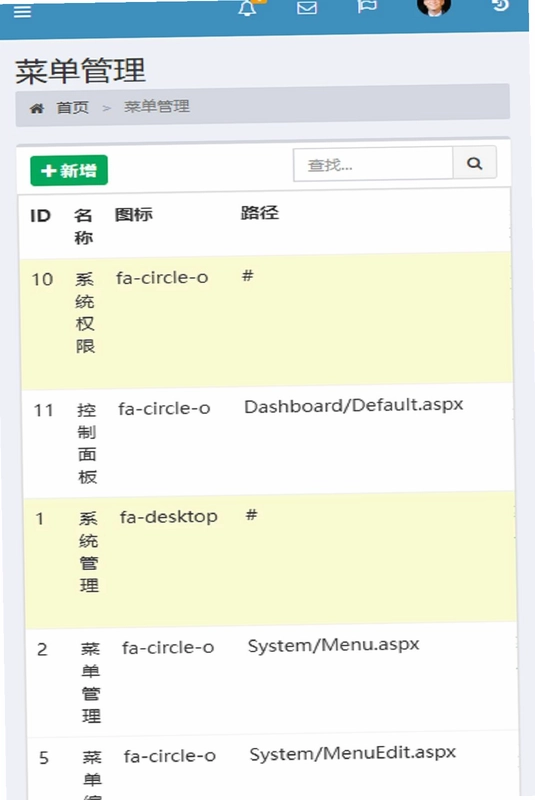Viewport: 535px width, 800px height.
Task: Select ID cell 2
Action: pyautogui.click(x=42, y=649)
